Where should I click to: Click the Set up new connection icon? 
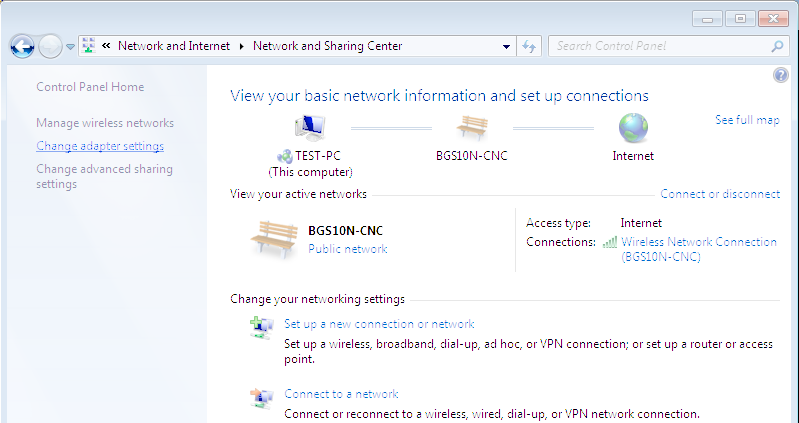(x=262, y=327)
